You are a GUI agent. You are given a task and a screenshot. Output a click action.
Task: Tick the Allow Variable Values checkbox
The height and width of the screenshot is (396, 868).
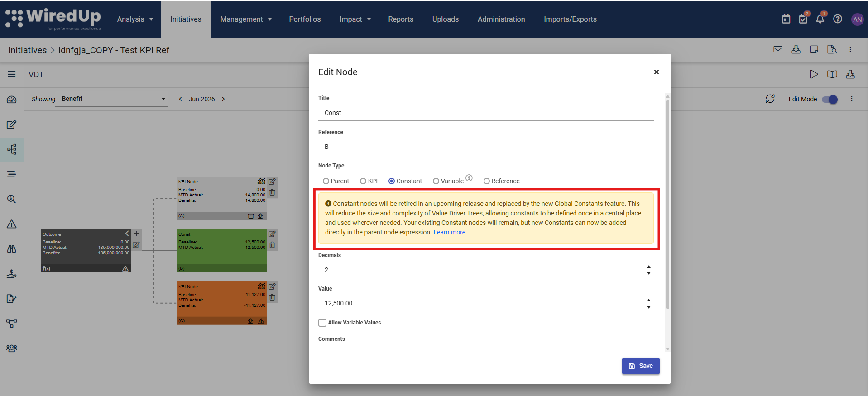pyautogui.click(x=322, y=323)
